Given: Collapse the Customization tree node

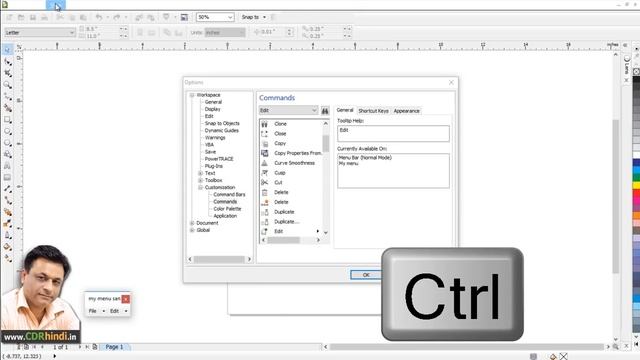Looking at the screenshot, I should tap(200, 187).
